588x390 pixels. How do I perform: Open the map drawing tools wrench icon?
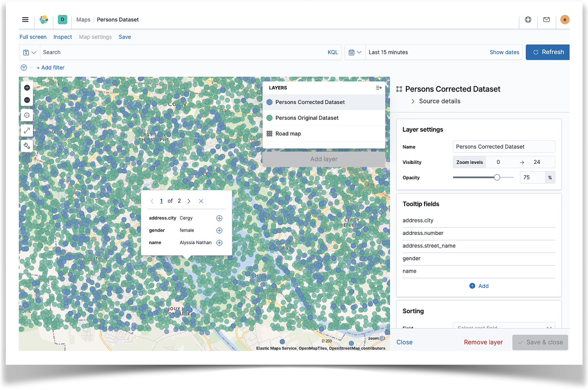27,146
